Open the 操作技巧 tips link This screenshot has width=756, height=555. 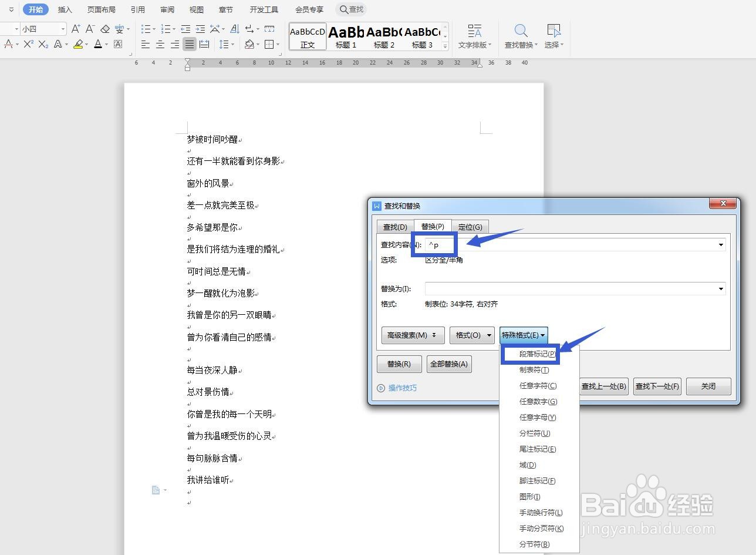coord(402,388)
